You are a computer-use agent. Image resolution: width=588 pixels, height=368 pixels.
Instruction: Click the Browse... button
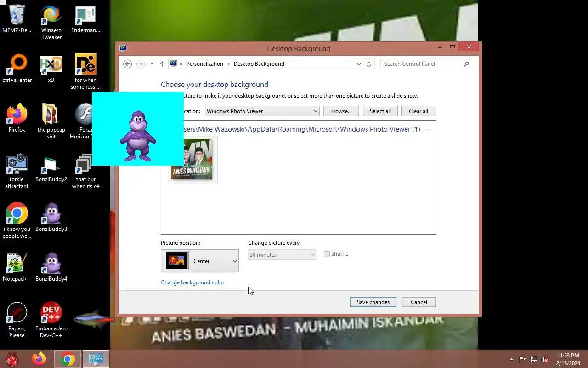tap(341, 111)
